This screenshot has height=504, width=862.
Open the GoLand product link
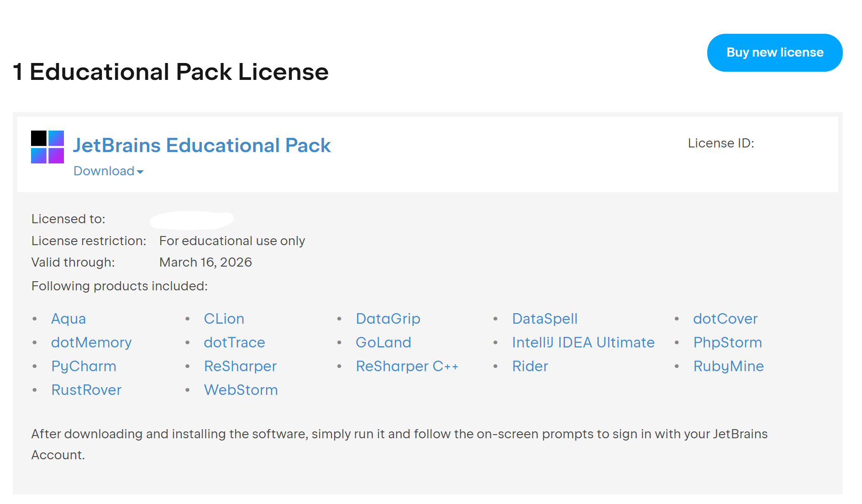(x=384, y=342)
